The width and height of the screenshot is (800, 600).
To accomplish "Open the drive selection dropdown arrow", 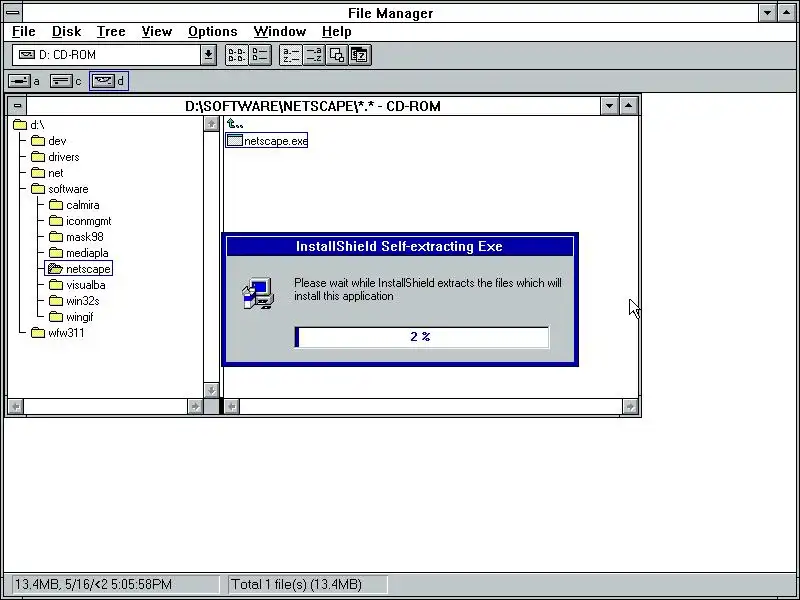I will tap(208, 55).
